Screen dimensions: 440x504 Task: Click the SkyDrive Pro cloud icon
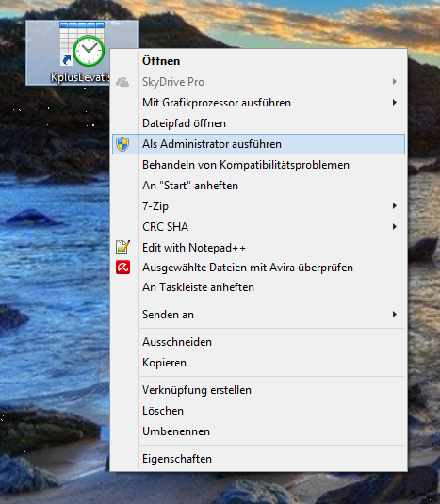[x=122, y=82]
